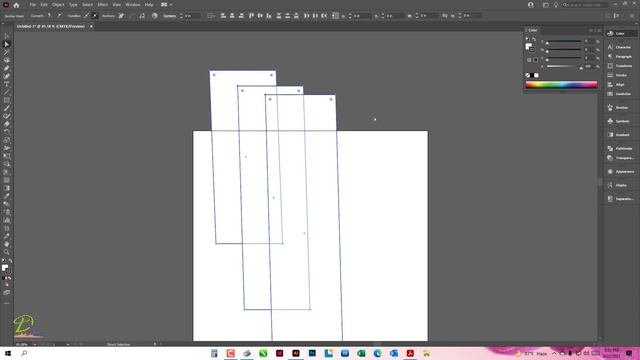The image size is (640, 360).
Task: Select the Hand tool
Action: tap(7, 244)
